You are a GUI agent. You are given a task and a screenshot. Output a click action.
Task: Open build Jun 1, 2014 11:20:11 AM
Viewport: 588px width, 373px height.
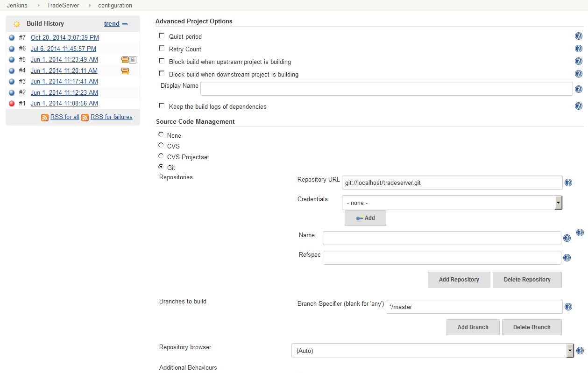[x=64, y=70]
